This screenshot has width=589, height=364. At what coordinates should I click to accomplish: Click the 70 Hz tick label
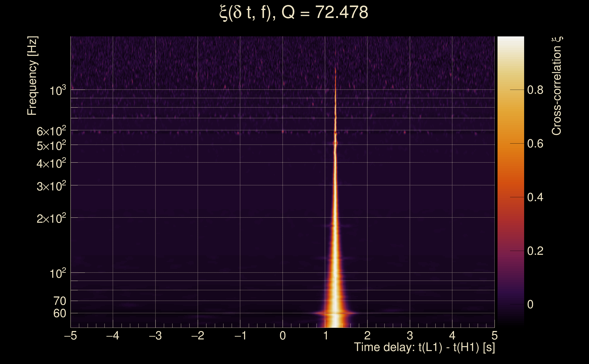[59, 301]
